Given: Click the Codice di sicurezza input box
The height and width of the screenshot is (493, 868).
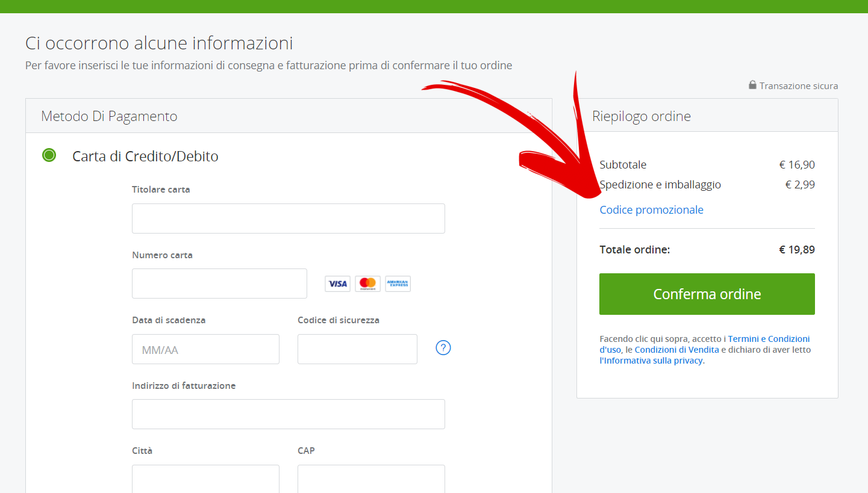Looking at the screenshot, I should coord(357,349).
